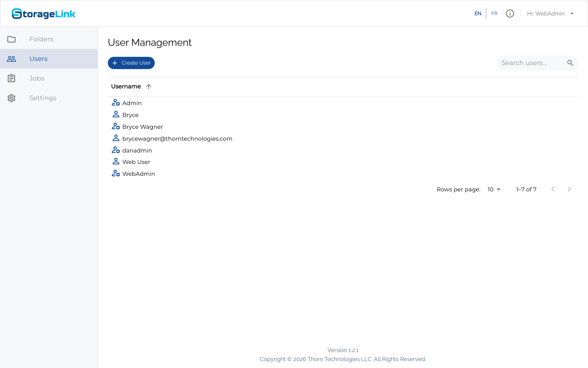Click the admin icon beside danadmin
588x368 pixels.
click(116, 150)
